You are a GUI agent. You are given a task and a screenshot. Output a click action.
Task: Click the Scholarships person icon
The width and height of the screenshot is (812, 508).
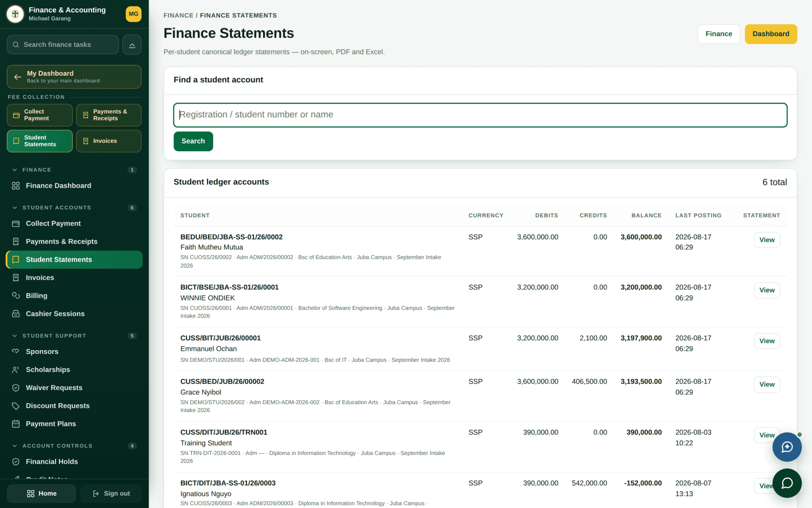pyautogui.click(x=16, y=370)
